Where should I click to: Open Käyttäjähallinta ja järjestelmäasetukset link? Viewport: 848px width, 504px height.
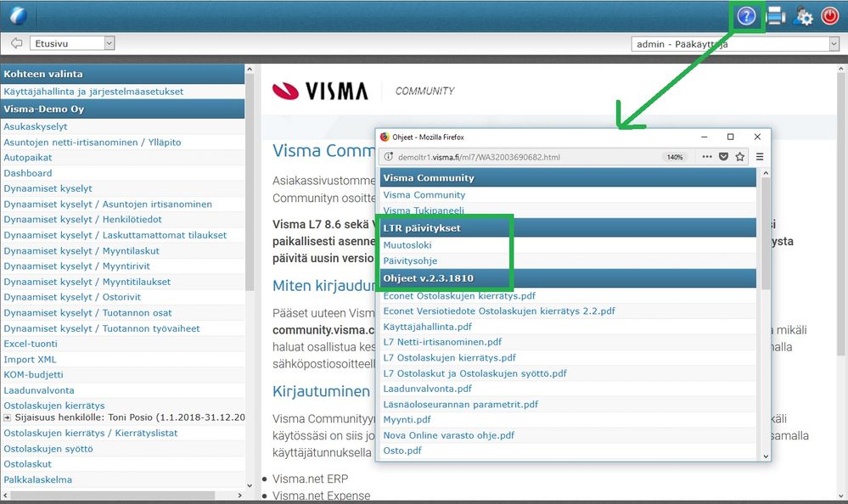click(93, 92)
